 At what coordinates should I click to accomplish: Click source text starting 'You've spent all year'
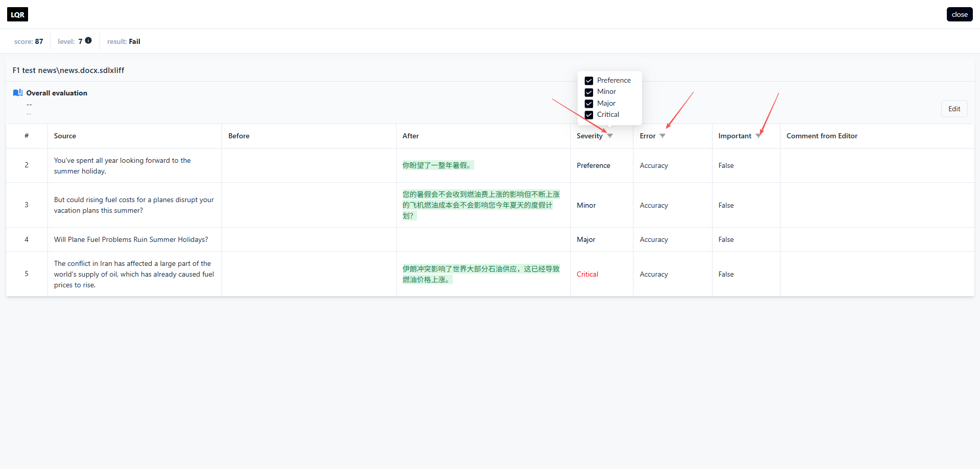[x=122, y=165]
